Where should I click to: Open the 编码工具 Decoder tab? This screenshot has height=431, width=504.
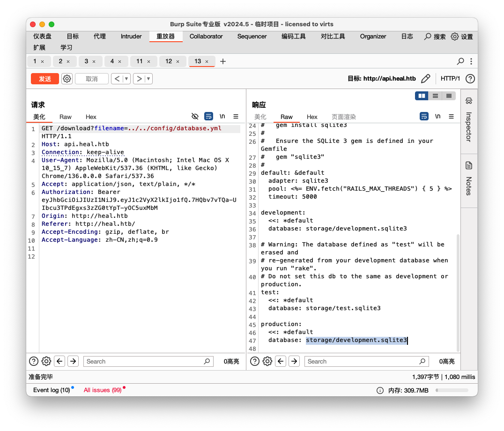294,37
